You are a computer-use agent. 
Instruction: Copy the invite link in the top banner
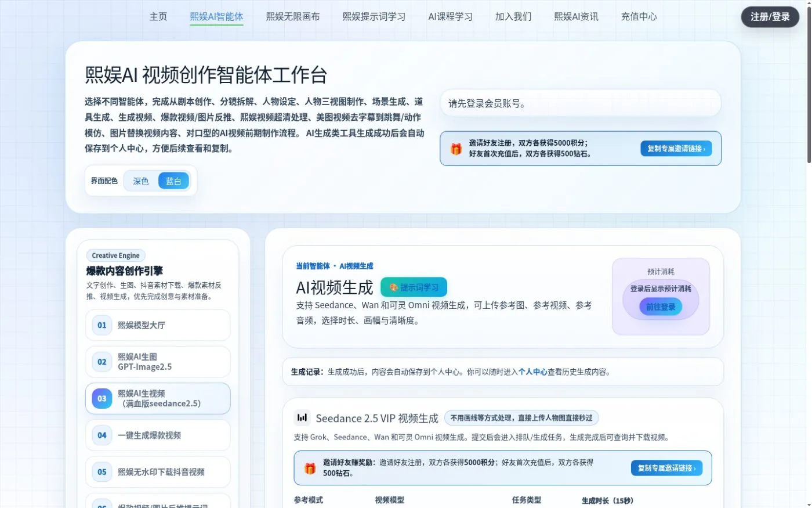(676, 149)
